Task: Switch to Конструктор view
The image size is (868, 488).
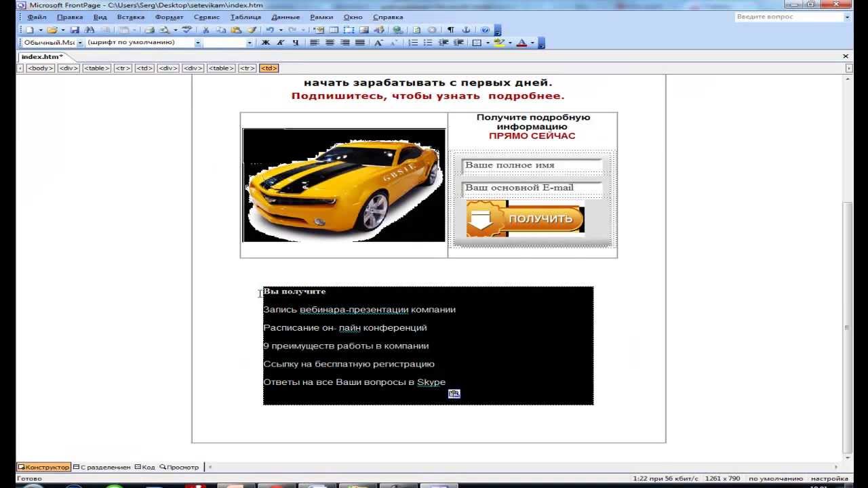Action: [43, 467]
